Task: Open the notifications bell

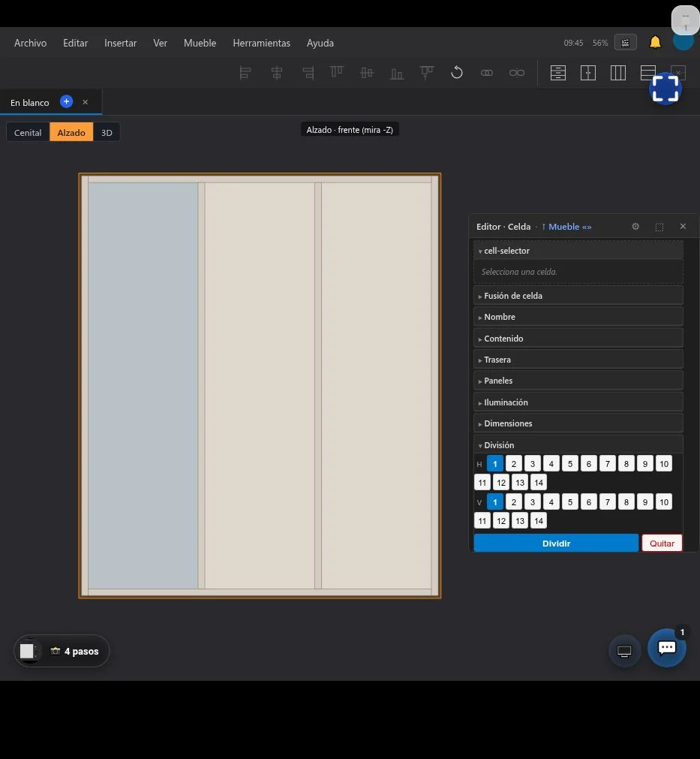Action: pos(655,43)
